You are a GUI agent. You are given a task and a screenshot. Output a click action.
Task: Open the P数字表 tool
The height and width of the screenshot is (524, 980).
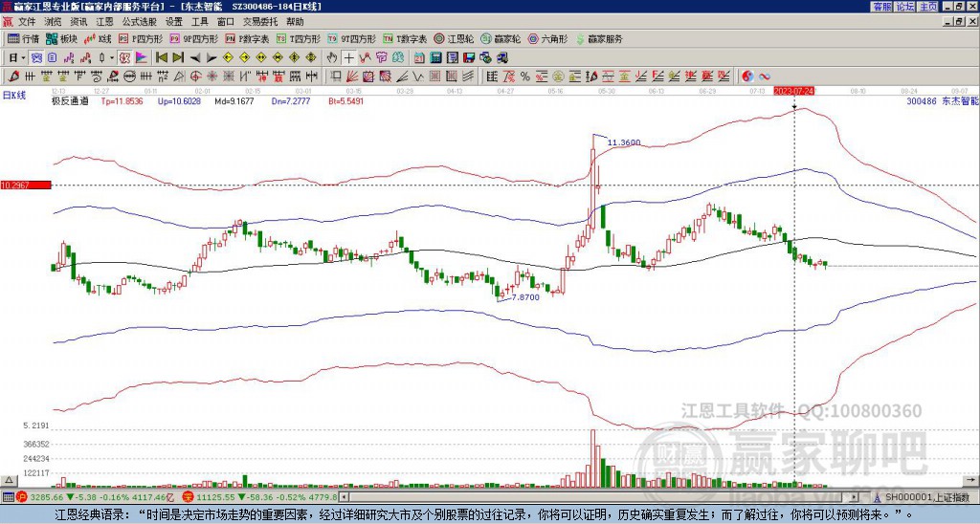pos(247,38)
